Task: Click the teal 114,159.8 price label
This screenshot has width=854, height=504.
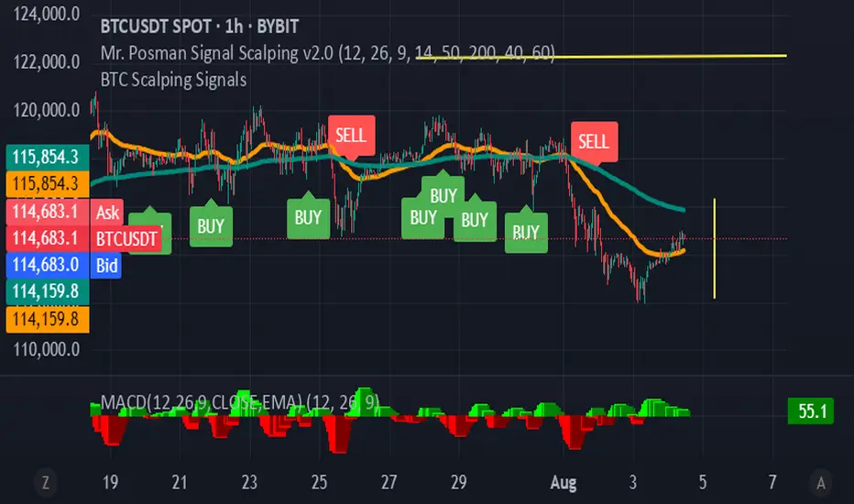Action: (48, 291)
